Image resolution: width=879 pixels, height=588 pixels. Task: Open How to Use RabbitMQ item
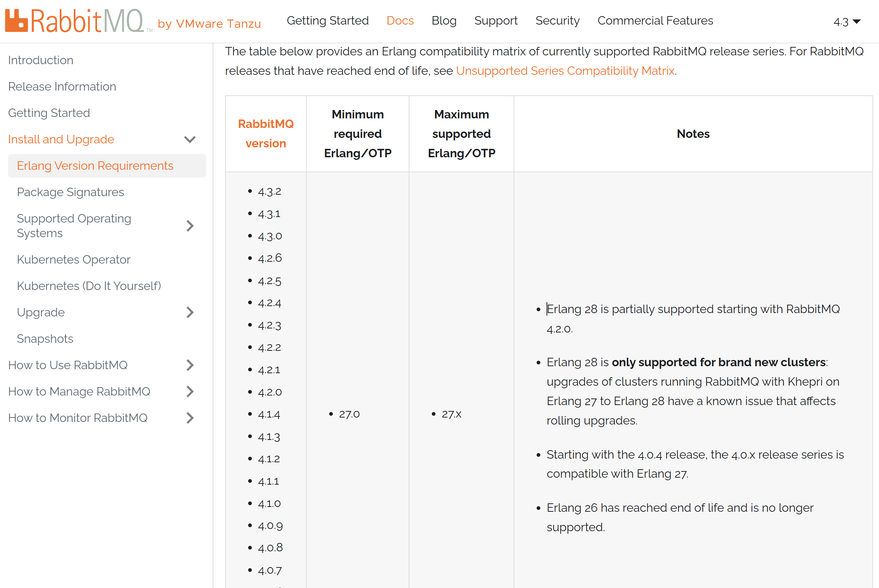(x=67, y=365)
